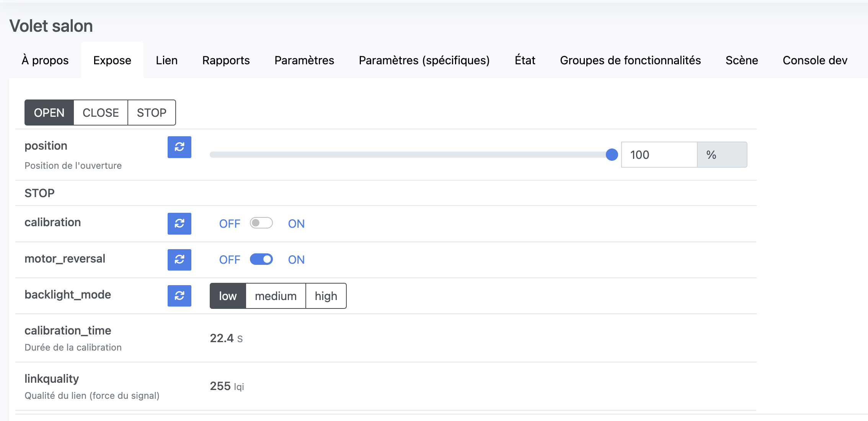This screenshot has width=868, height=421.
Task: Click the position slider handle
Action: 612,155
